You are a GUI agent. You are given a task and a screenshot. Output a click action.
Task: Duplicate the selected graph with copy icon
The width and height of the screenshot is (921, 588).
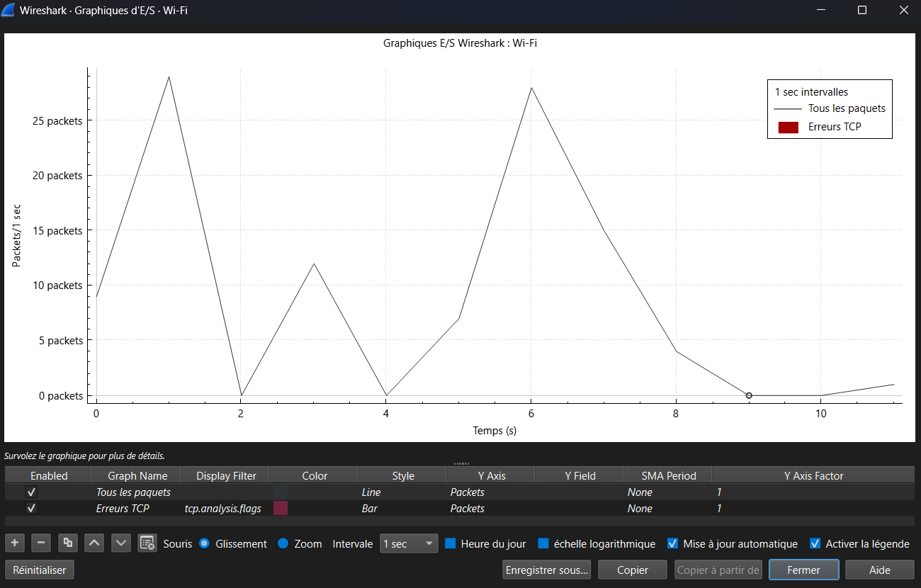coord(68,543)
